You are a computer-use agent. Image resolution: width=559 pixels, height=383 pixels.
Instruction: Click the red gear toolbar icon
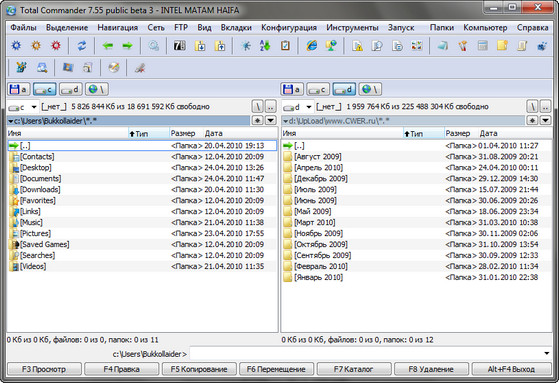[56, 46]
